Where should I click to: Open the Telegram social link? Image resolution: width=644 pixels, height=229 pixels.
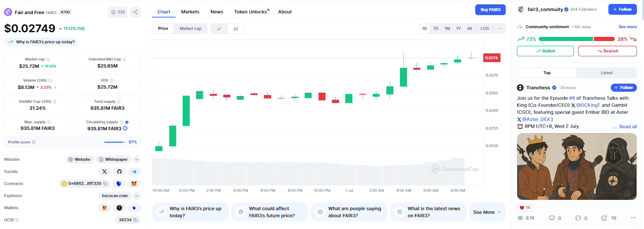tap(134, 172)
